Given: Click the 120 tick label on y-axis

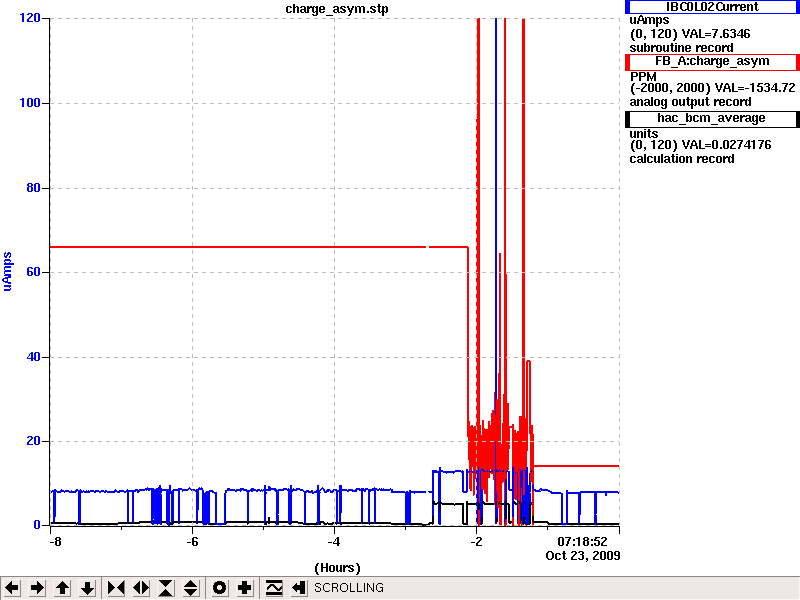Looking at the screenshot, I should point(30,18).
